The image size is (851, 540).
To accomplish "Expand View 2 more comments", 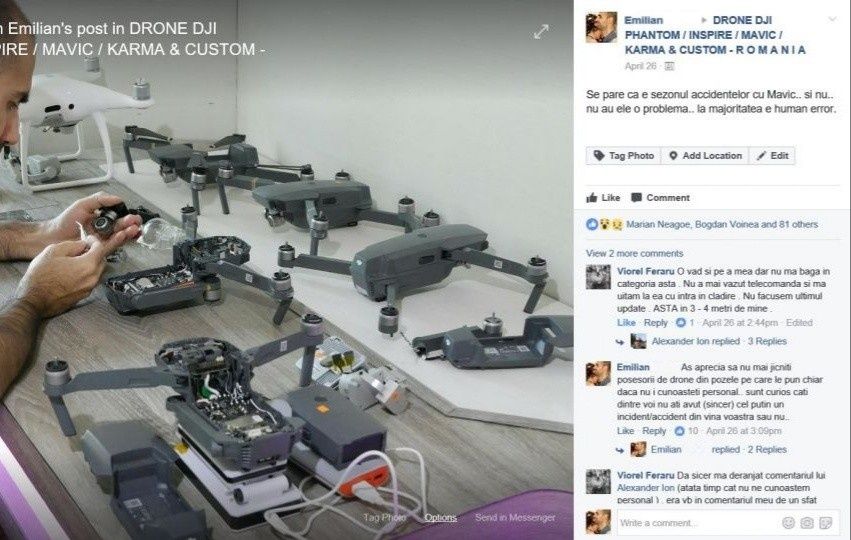I will point(634,253).
